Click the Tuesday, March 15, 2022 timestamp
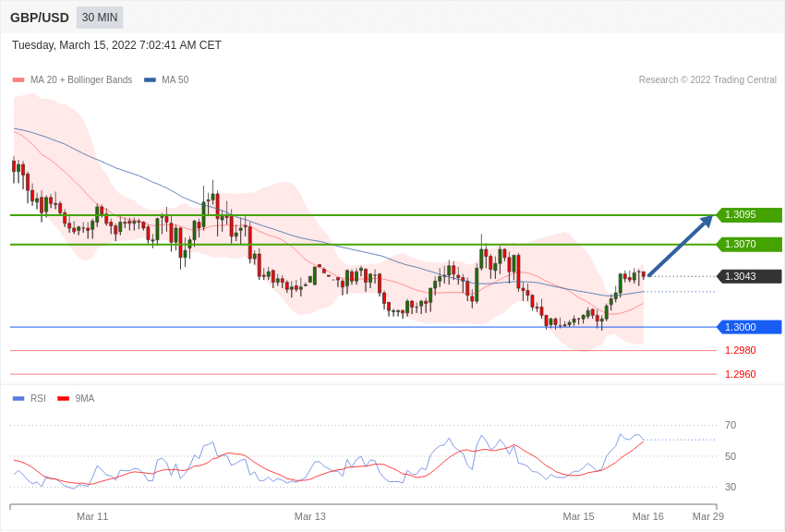The image size is (785, 532). [x=116, y=45]
